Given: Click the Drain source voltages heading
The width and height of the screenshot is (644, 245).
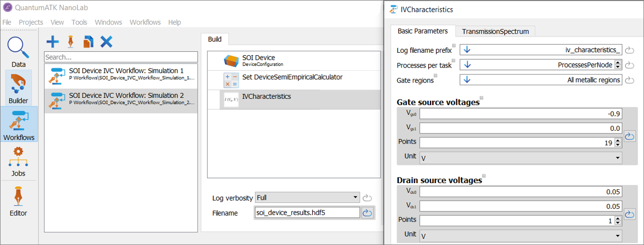Looking at the screenshot, I should [x=439, y=180].
